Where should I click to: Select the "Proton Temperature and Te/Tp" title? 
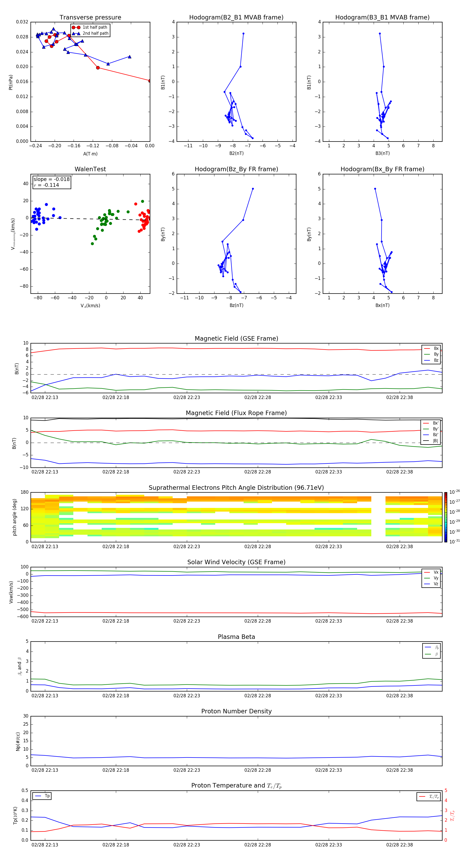pyautogui.click(x=236, y=786)
